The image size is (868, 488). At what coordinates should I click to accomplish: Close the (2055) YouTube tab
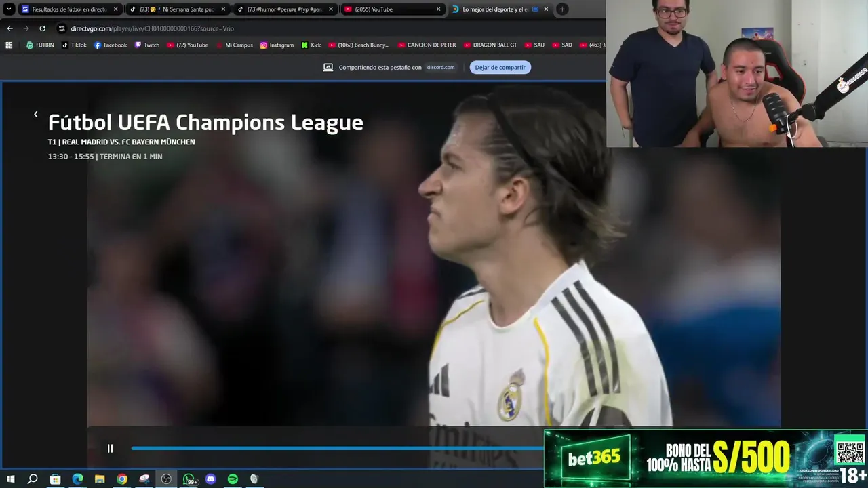pyautogui.click(x=438, y=9)
